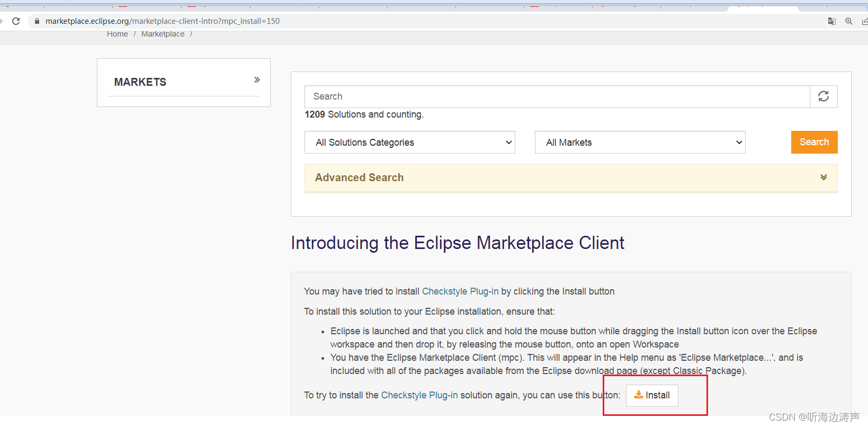Screen dimensions: 868x427
Task: Click the 'To install this solution to your Eclipse installation' line
Action: point(429,312)
